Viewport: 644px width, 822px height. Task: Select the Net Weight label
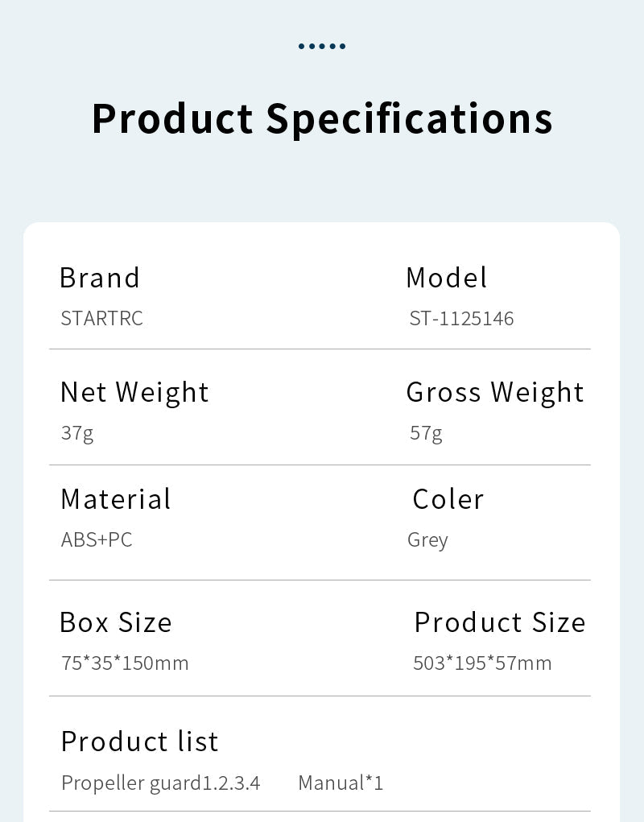click(134, 392)
